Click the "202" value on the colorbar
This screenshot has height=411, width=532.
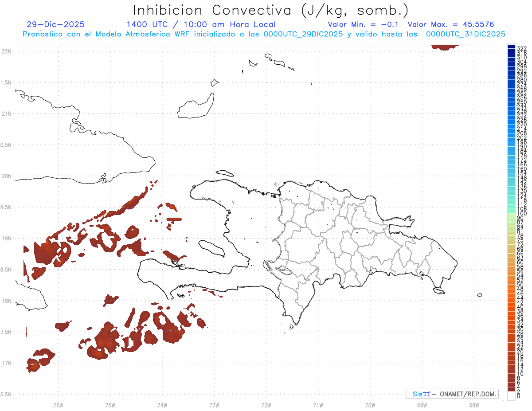[x=522, y=138]
